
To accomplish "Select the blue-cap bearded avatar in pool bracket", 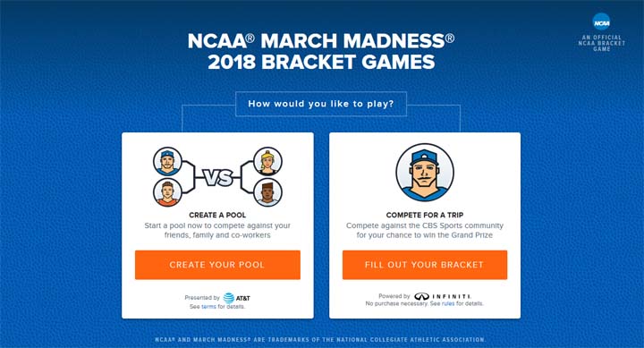I will click(x=167, y=161).
